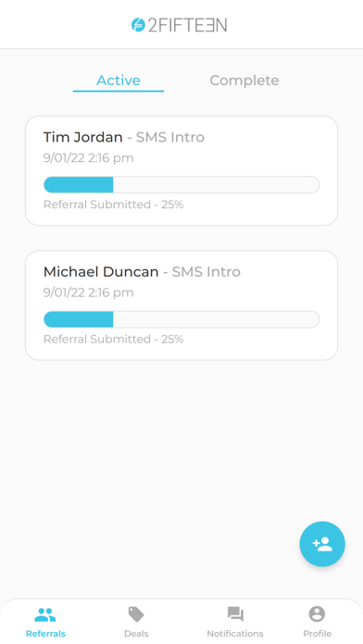This screenshot has height=644, width=363.
Task: Tap the Profile label in bottom bar
Action: (x=317, y=633)
